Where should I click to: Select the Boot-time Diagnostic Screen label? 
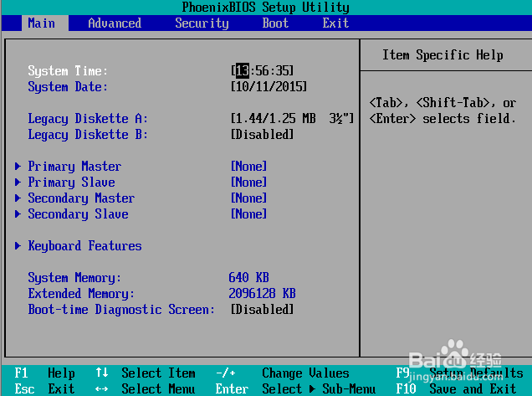coord(121,310)
